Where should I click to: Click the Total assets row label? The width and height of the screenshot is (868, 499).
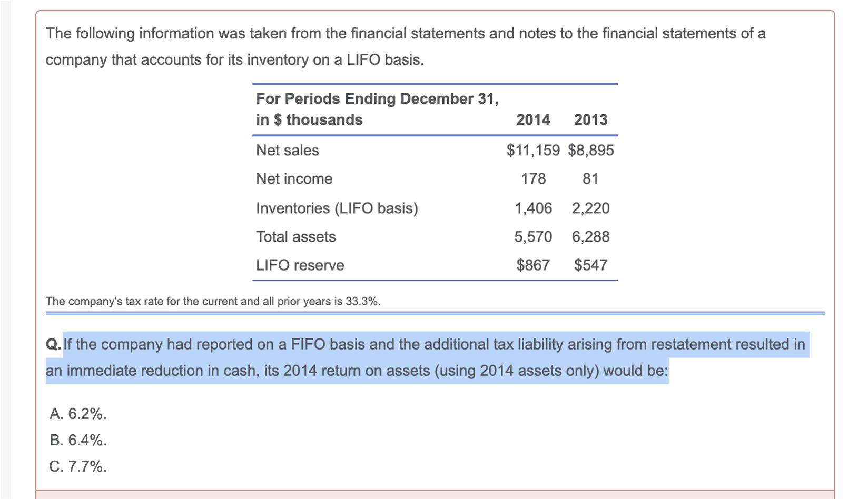pos(296,237)
